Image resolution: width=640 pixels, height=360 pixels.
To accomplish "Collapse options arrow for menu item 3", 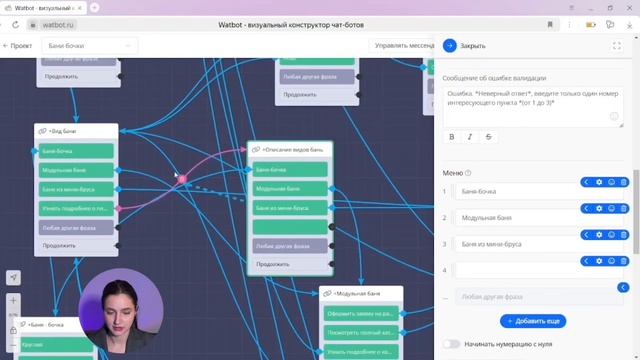I will [587, 235].
